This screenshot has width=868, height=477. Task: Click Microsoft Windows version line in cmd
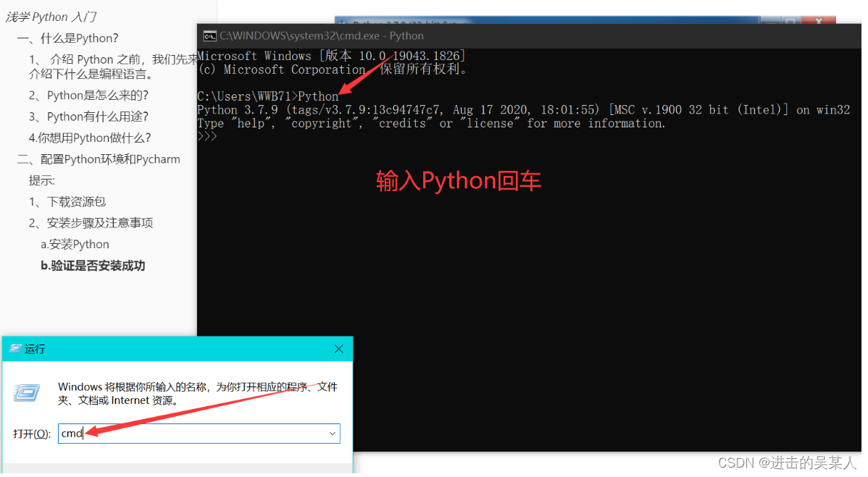331,56
